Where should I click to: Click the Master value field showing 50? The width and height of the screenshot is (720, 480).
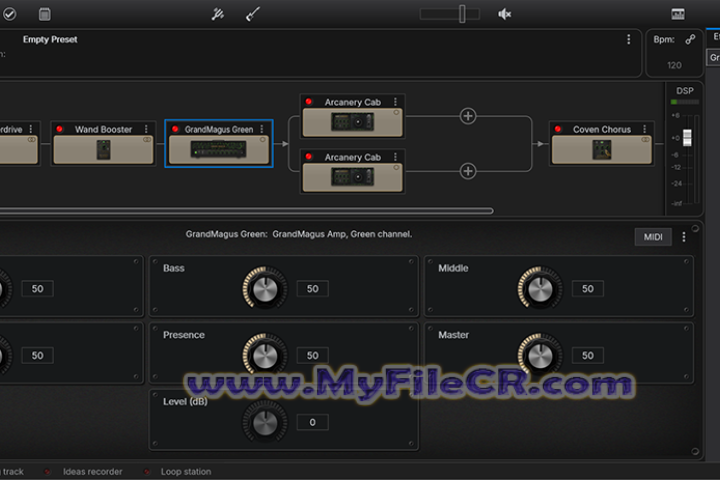(x=588, y=355)
